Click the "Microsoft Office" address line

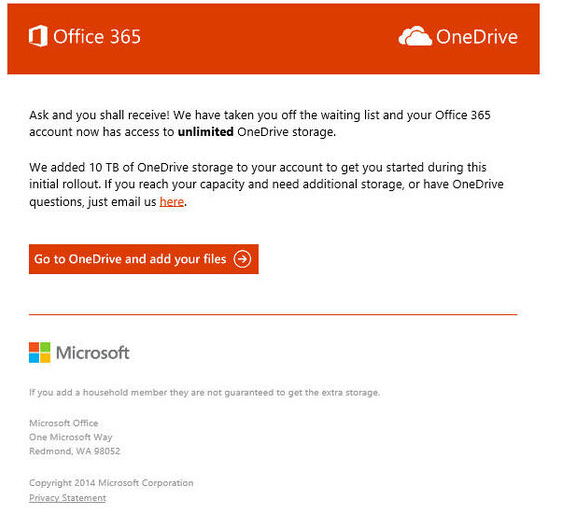click(64, 423)
